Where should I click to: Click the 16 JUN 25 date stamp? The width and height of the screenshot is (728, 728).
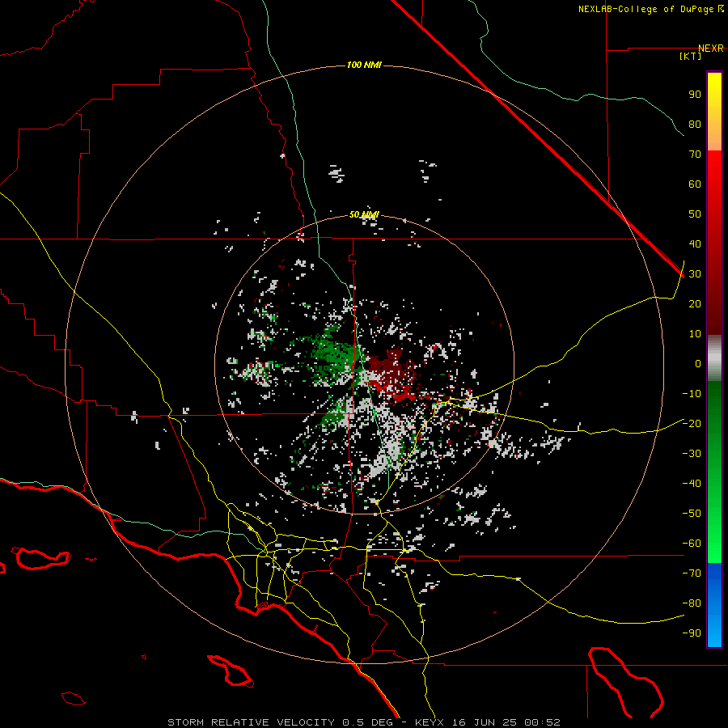click(x=484, y=722)
